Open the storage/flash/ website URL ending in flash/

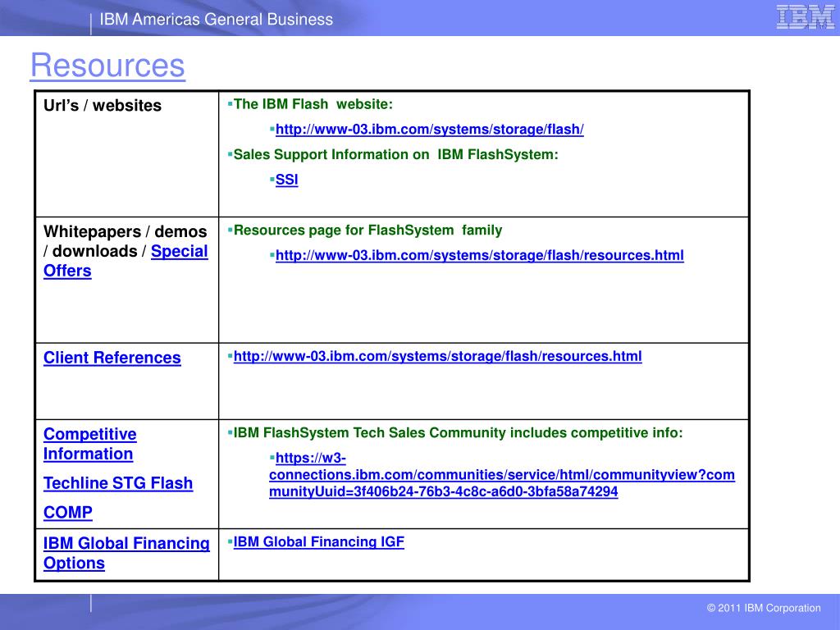[430, 129]
